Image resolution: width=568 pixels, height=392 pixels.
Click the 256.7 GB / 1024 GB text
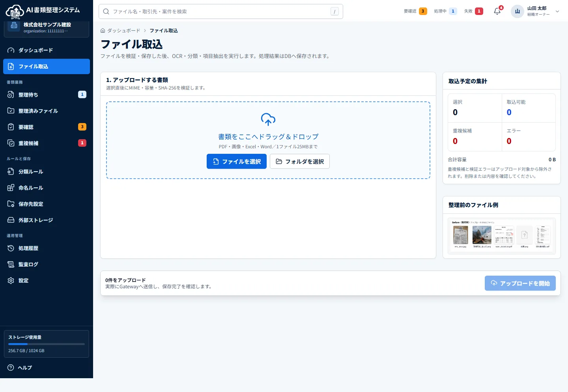point(26,351)
